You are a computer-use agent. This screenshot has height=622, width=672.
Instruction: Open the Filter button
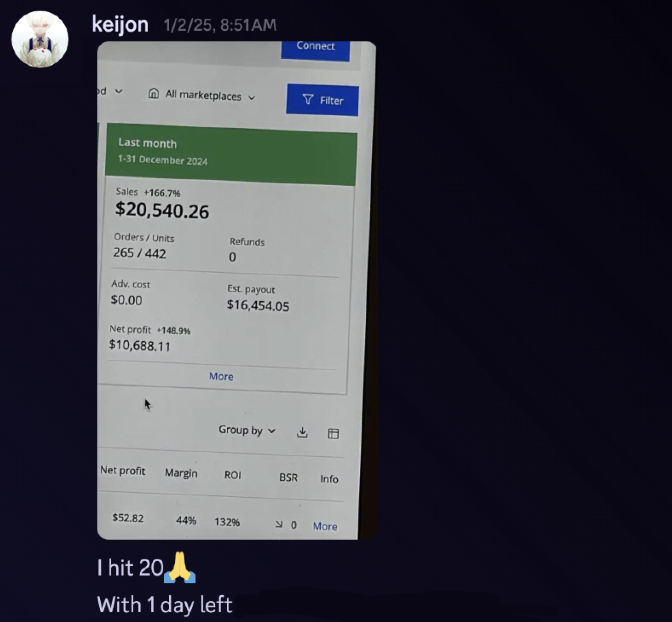pos(323,100)
